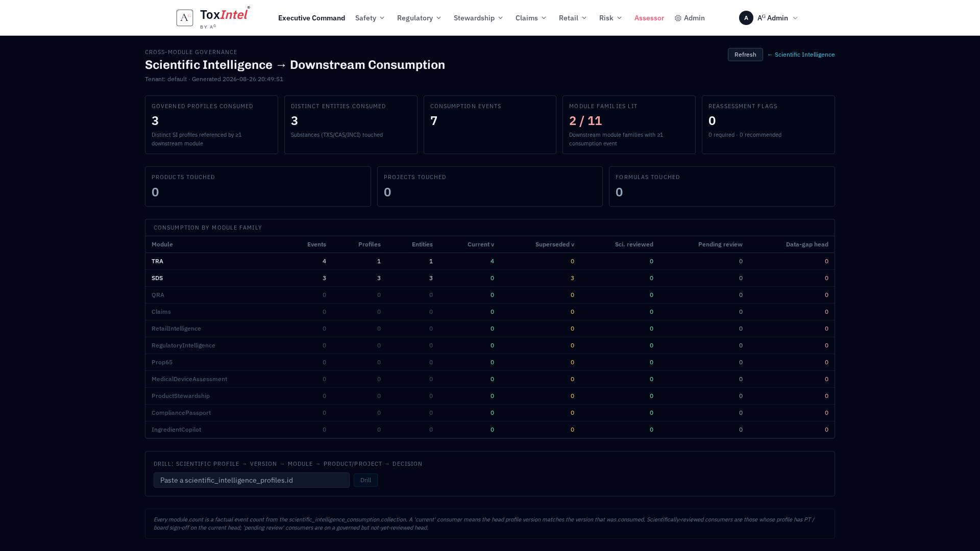Click the 'Consumption by Module Family' panel heading
This screenshot has width=980, height=551.
(208, 228)
